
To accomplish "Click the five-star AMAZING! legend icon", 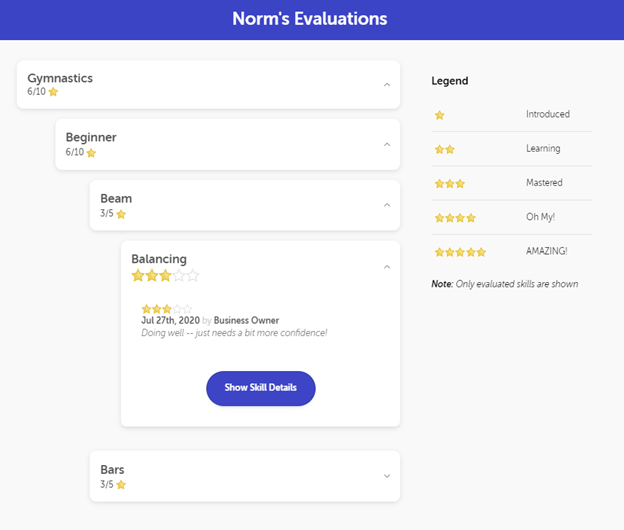I will point(460,252).
